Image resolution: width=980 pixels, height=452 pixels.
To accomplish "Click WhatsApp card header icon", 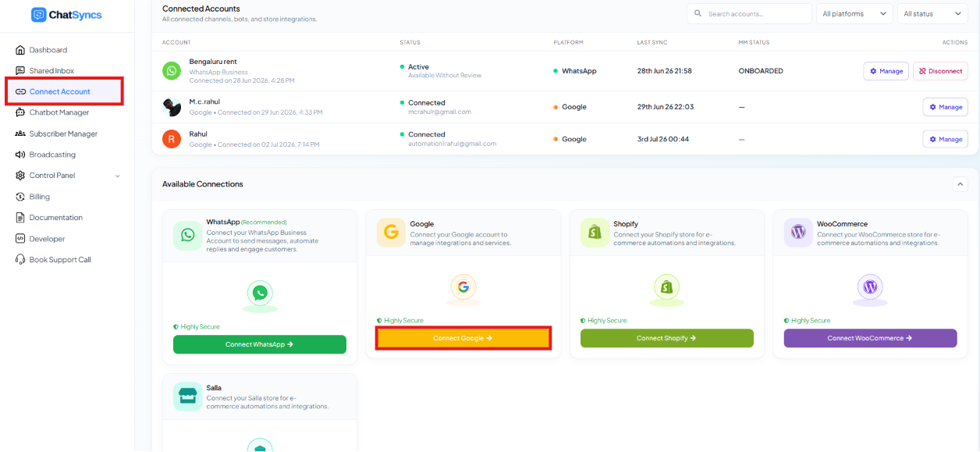I will click(x=188, y=234).
